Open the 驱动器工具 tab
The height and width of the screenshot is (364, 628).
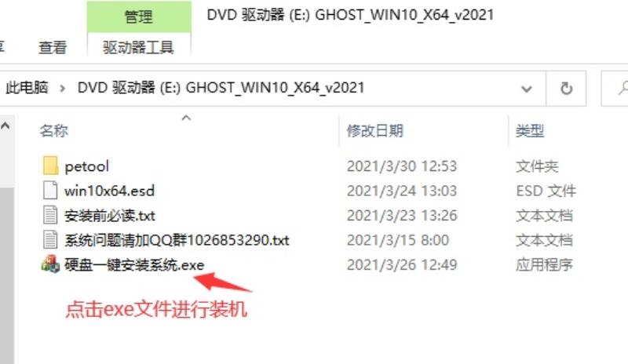(x=139, y=47)
